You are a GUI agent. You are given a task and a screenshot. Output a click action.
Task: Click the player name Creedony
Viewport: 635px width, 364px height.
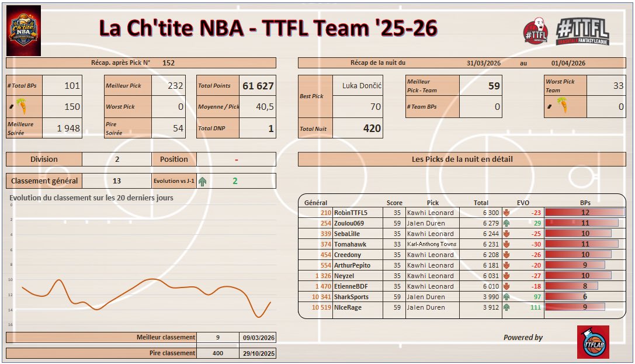[348, 255]
